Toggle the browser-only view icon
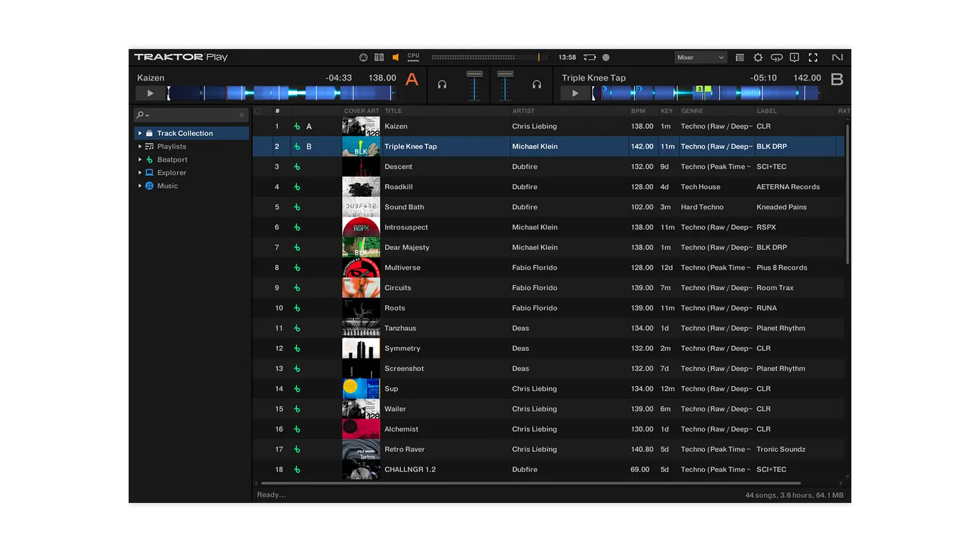 740,57
